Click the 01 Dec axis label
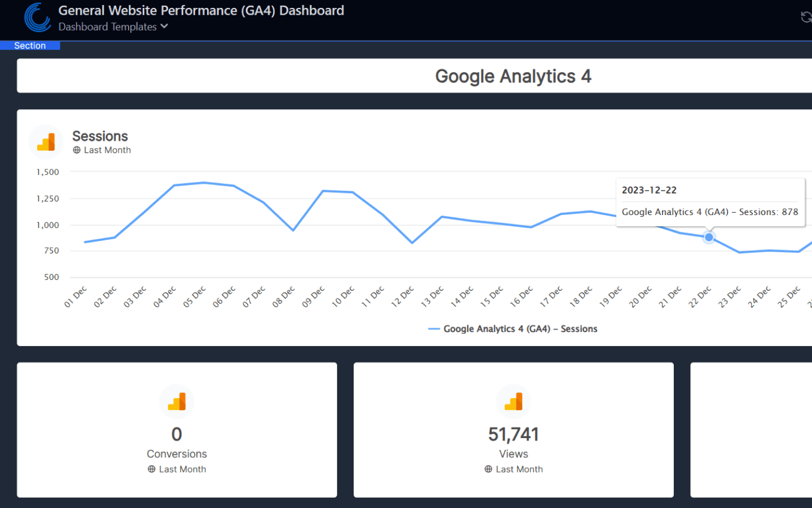The width and height of the screenshot is (812, 508). [75, 294]
